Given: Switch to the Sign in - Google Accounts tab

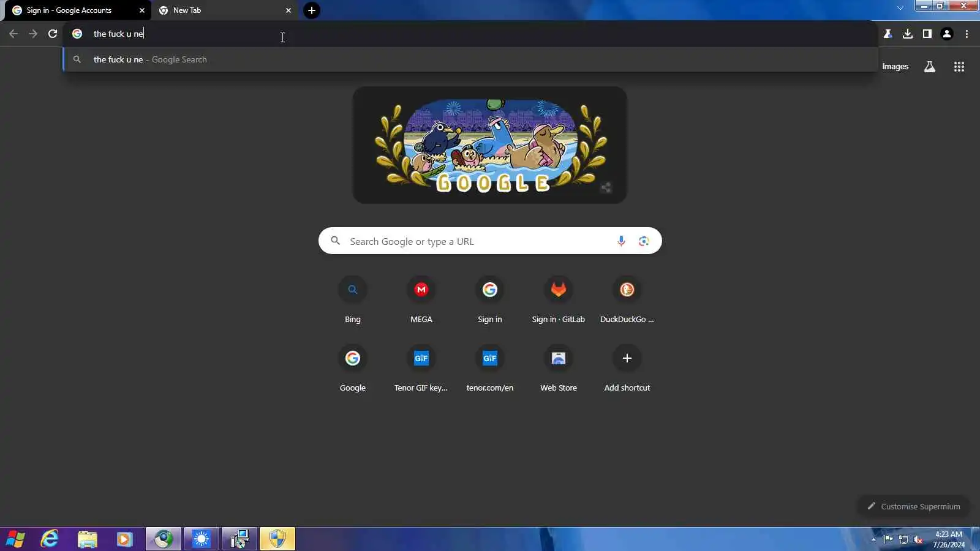Looking at the screenshot, I should click(78, 10).
